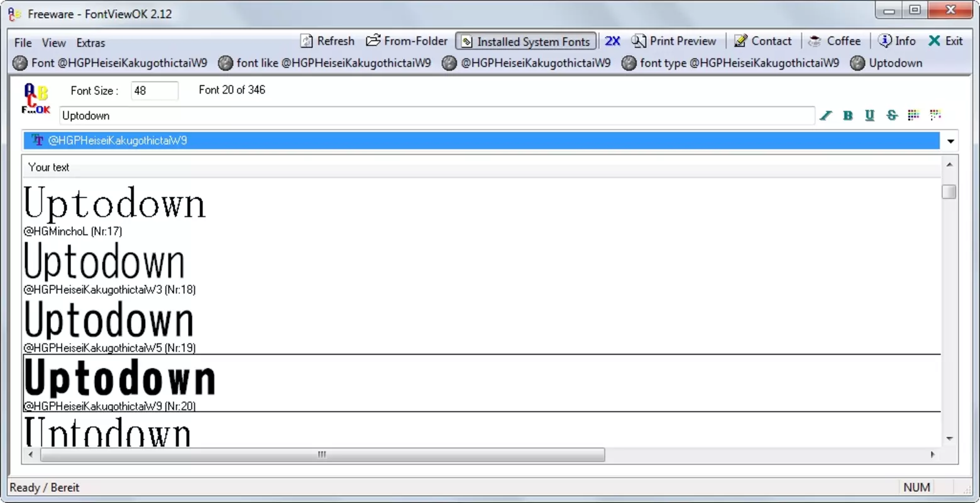Viewport: 980px width, 503px height.
Task: Click the '@HGPHeiseiKakugothictaiW3 (Nr:18)' label
Action: [109, 290]
